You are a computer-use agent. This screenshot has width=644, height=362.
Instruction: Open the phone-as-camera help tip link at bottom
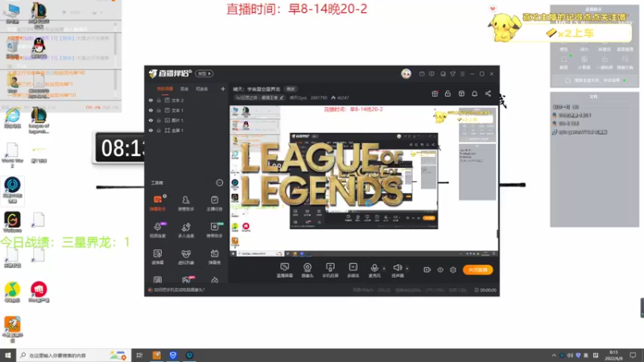179,290
